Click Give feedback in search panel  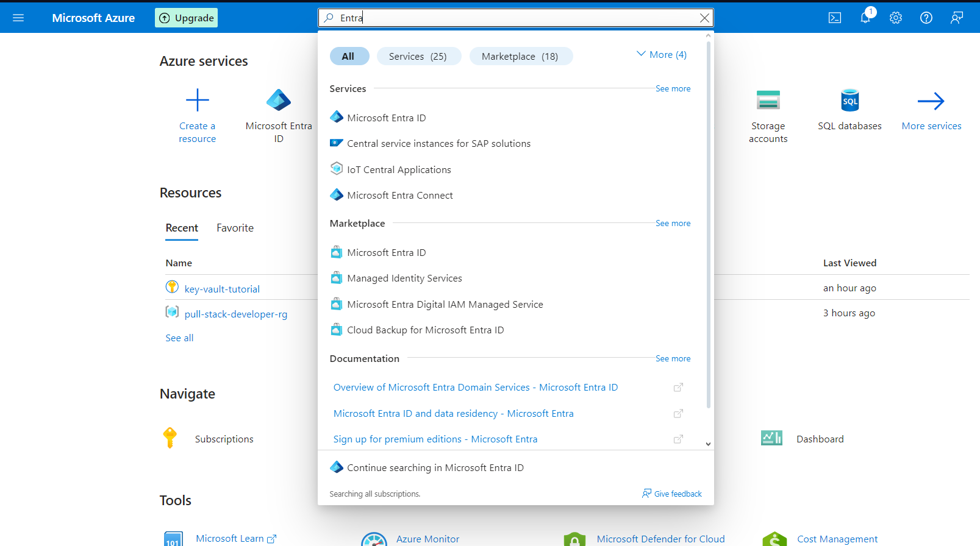click(x=672, y=494)
